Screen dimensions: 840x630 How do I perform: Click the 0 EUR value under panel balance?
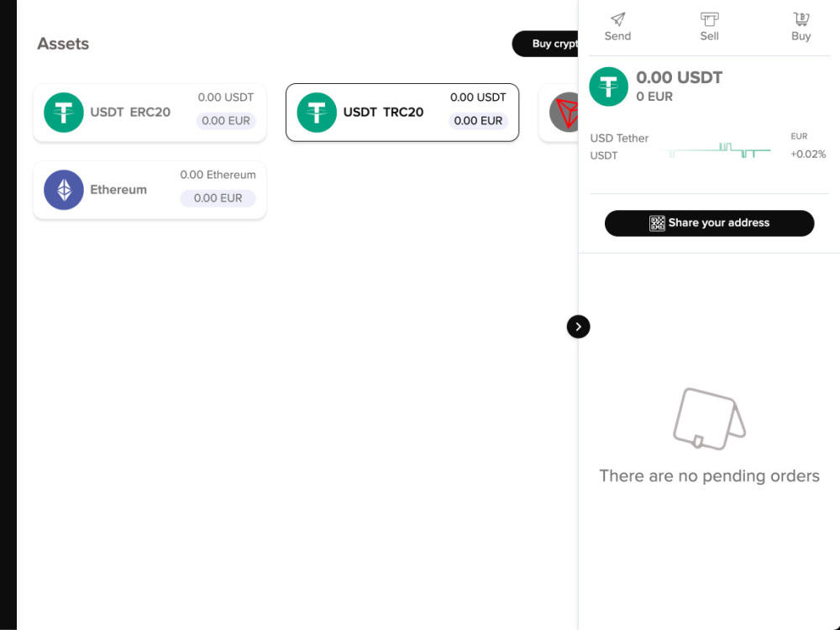[654, 97]
